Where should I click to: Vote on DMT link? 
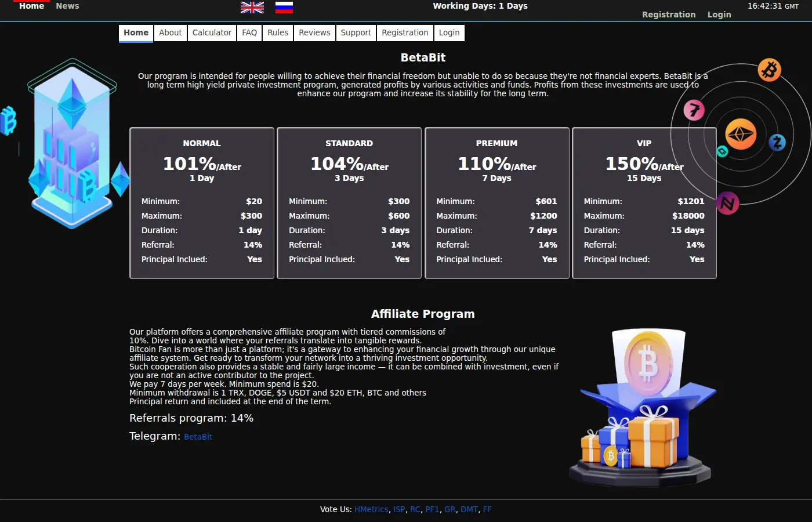pyautogui.click(x=469, y=509)
